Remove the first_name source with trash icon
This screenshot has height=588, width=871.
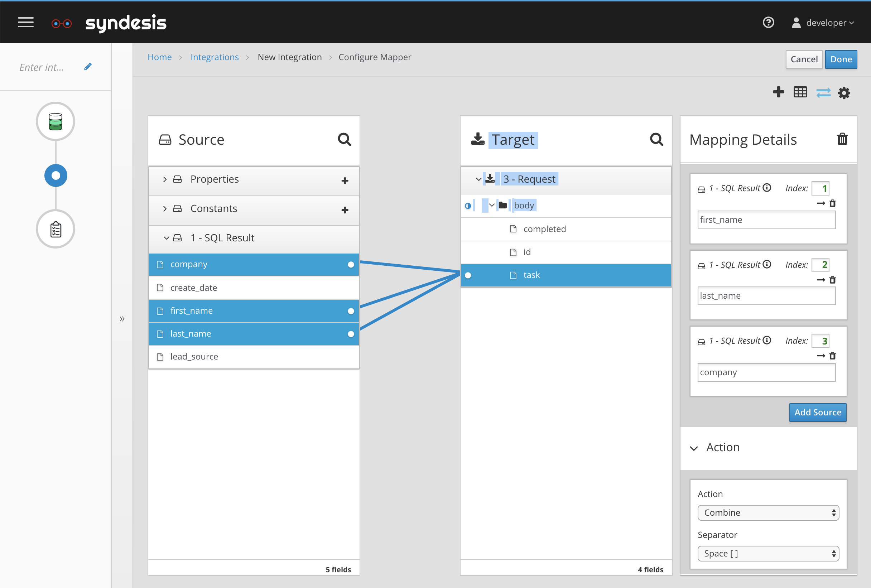(832, 203)
